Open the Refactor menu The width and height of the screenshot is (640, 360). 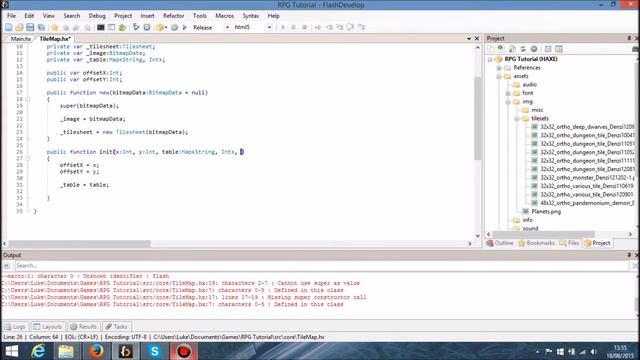[x=173, y=16]
